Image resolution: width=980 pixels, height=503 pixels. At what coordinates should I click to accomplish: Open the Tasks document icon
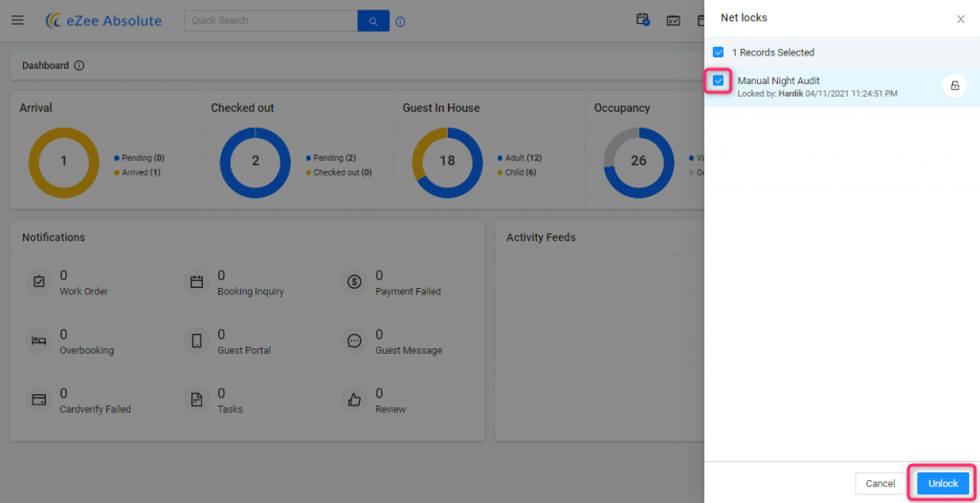(x=197, y=400)
